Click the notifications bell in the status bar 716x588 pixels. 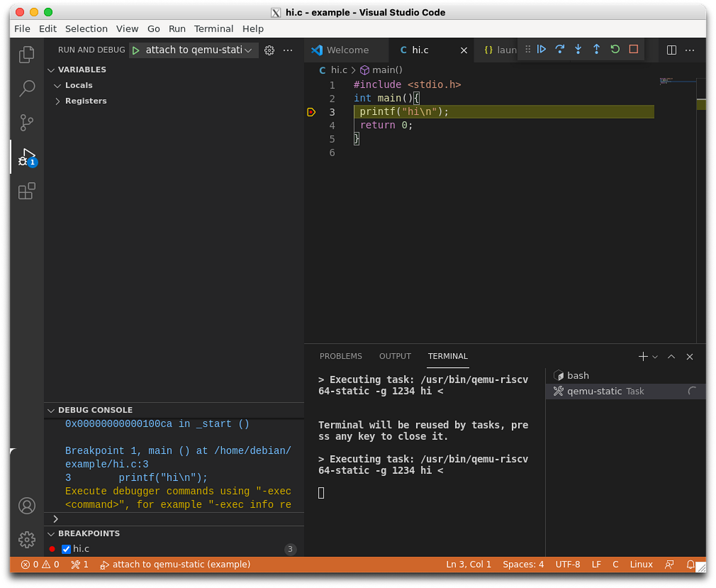point(690,564)
